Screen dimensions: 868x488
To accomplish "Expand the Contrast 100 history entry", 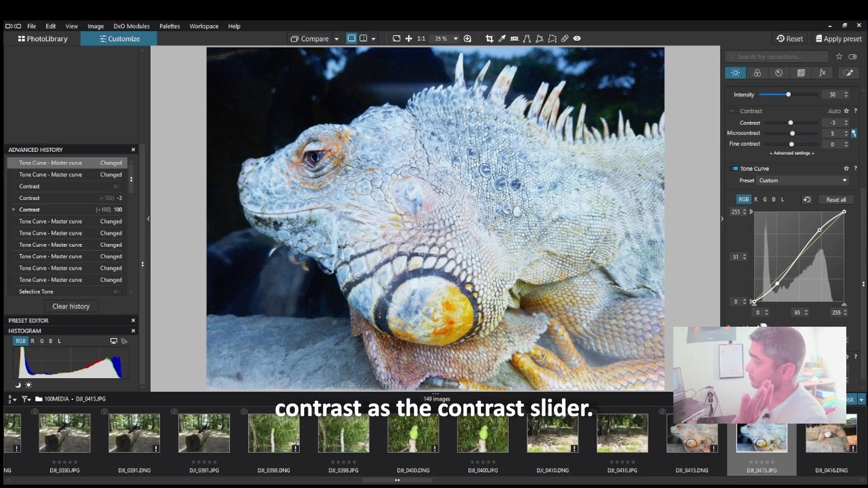I will (14, 209).
